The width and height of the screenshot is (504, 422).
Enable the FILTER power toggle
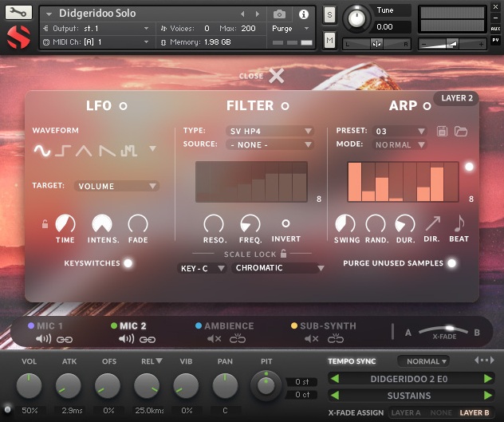point(285,106)
